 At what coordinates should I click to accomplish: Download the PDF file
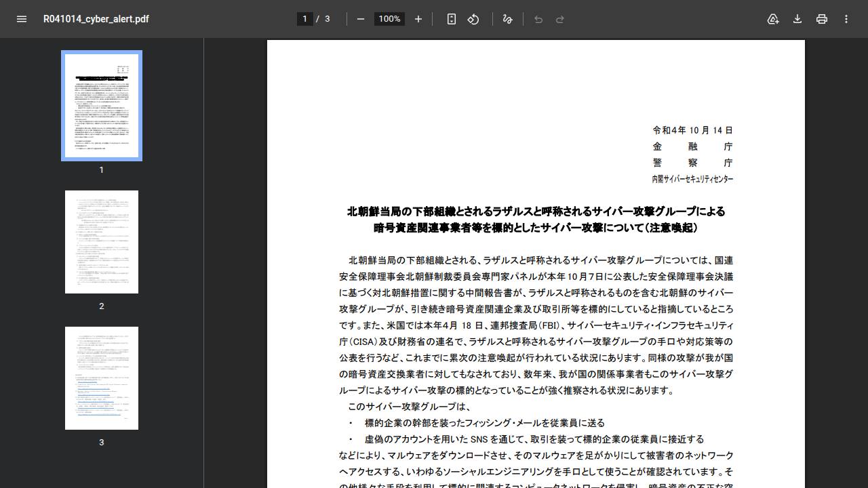[x=797, y=19]
